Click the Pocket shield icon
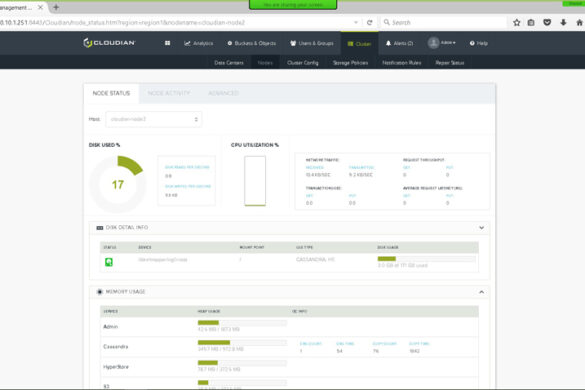Screen dimensions: 585x390 click(547, 22)
